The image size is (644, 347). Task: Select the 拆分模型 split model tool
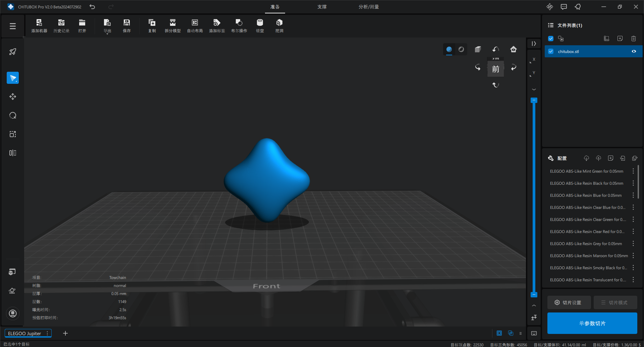tap(173, 26)
